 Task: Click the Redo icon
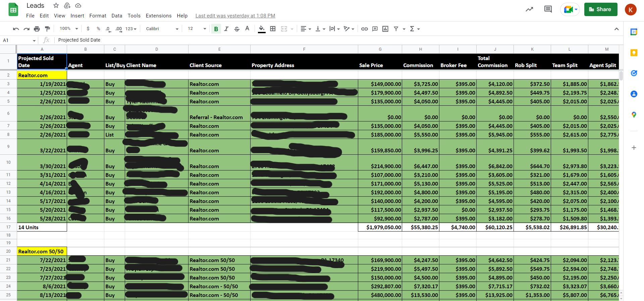26,29
